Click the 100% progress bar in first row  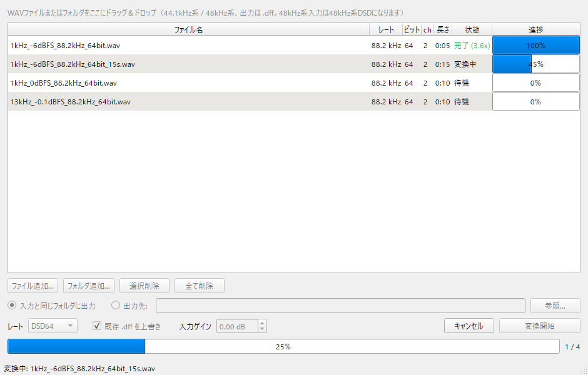click(536, 46)
